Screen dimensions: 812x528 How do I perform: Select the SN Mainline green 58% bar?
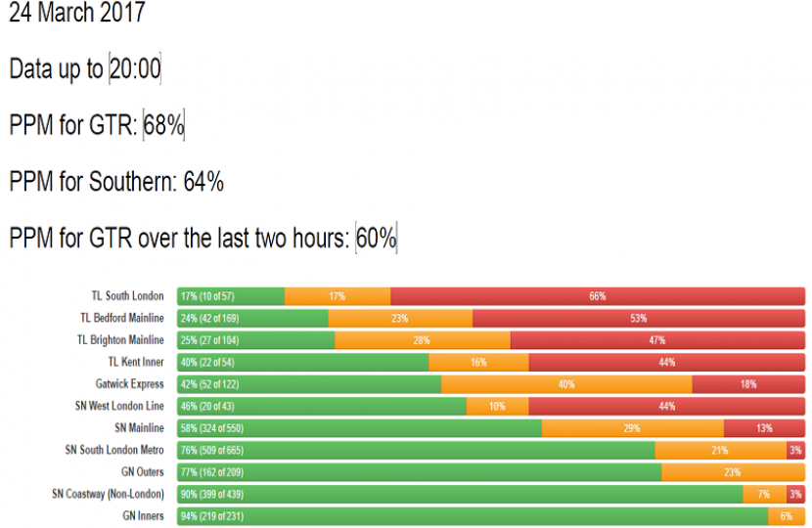[x=359, y=428]
